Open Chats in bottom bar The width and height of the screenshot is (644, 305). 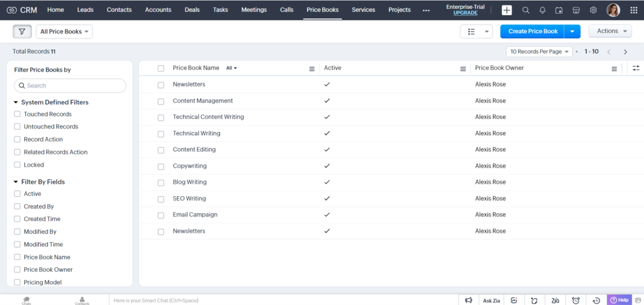click(x=26, y=301)
